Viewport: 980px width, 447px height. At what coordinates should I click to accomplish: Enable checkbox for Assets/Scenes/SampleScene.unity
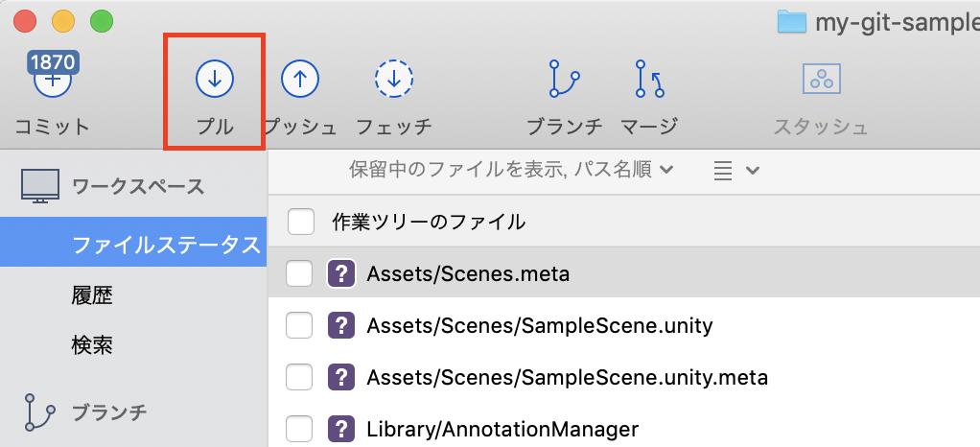pos(300,326)
